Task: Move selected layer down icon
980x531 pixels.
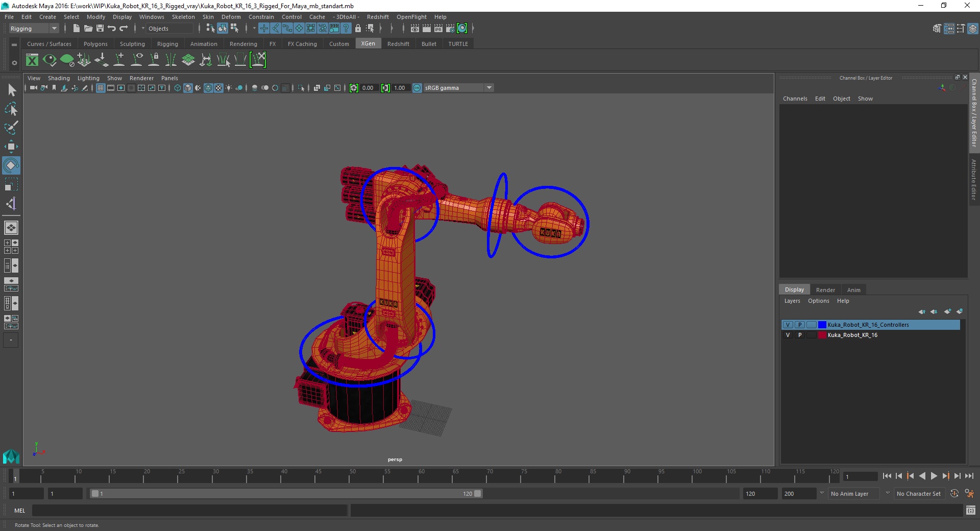Action: pyautogui.click(x=934, y=311)
